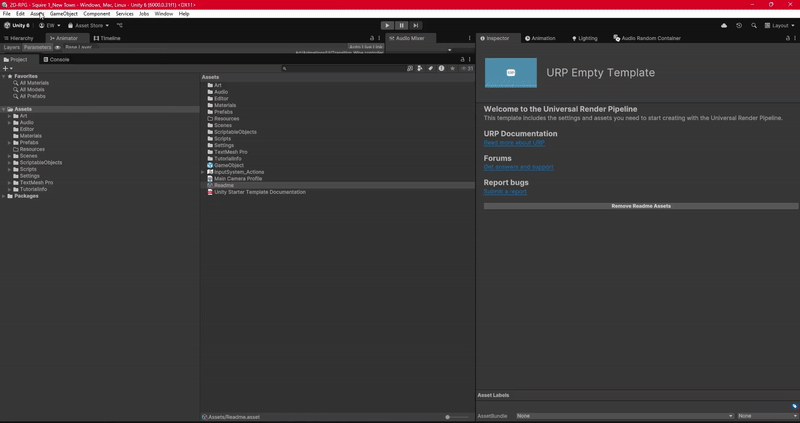Click the Project search field

pyautogui.click(x=343, y=68)
